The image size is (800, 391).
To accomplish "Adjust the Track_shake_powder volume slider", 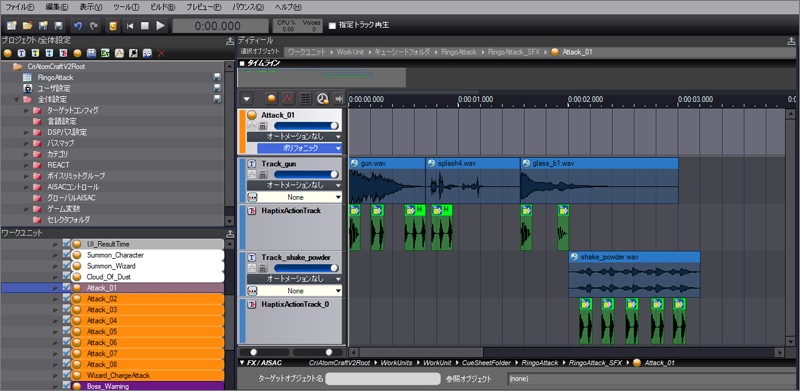I will tap(307, 268).
